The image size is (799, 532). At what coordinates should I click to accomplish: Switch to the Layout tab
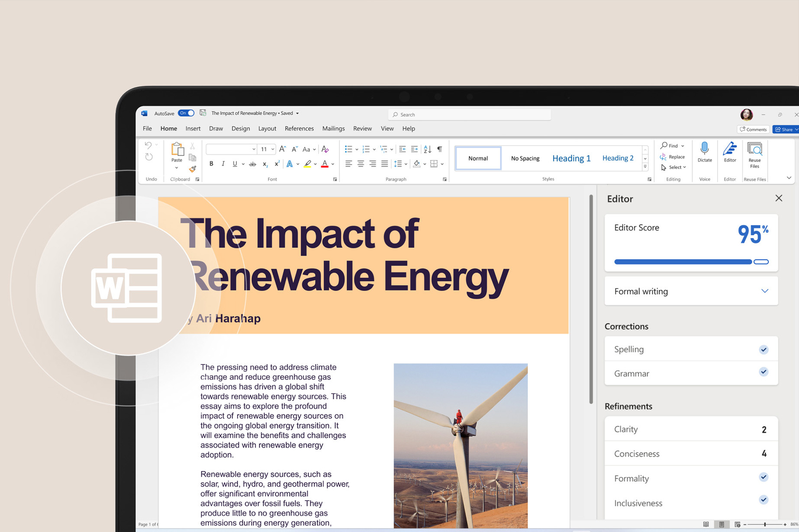point(267,128)
